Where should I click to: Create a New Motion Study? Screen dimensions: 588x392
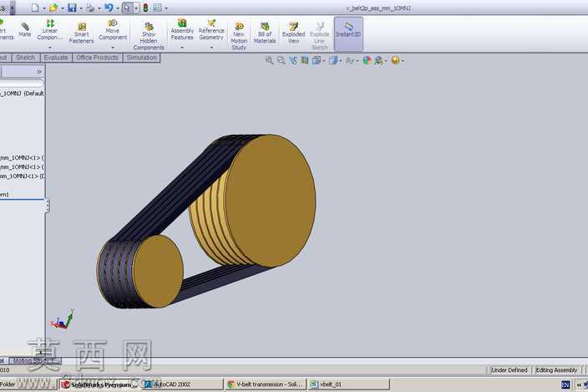coord(239,36)
